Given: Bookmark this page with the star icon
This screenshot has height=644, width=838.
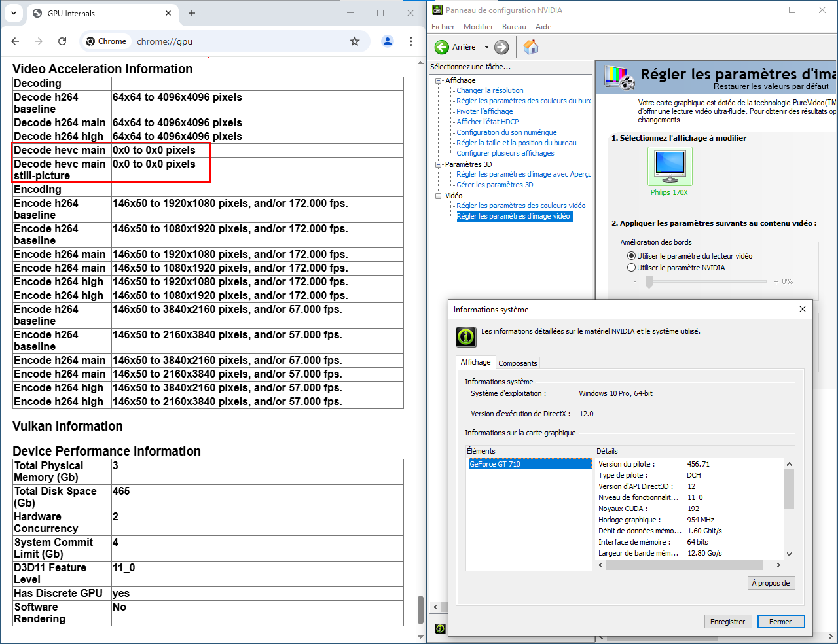Looking at the screenshot, I should pyautogui.click(x=355, y=41).
